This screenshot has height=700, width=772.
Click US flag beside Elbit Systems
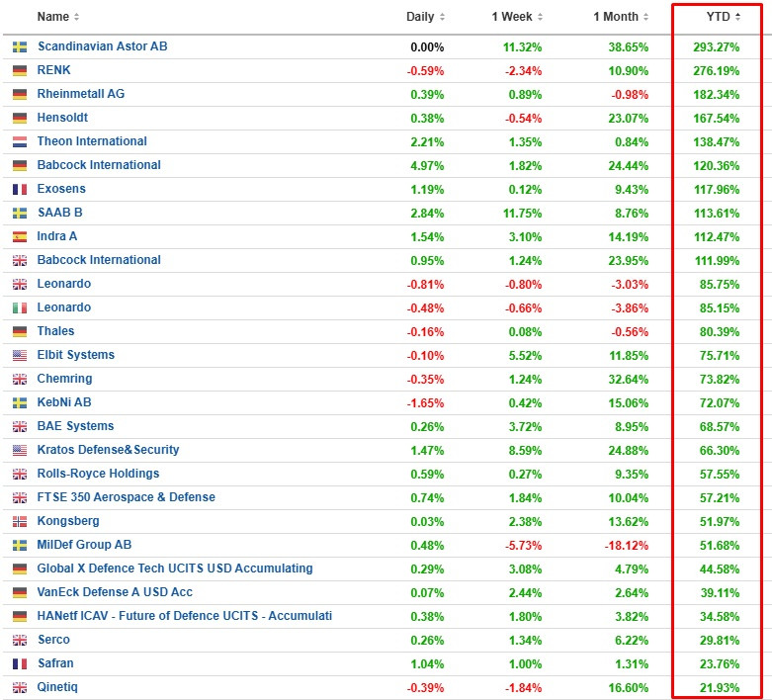pos(20,356)
